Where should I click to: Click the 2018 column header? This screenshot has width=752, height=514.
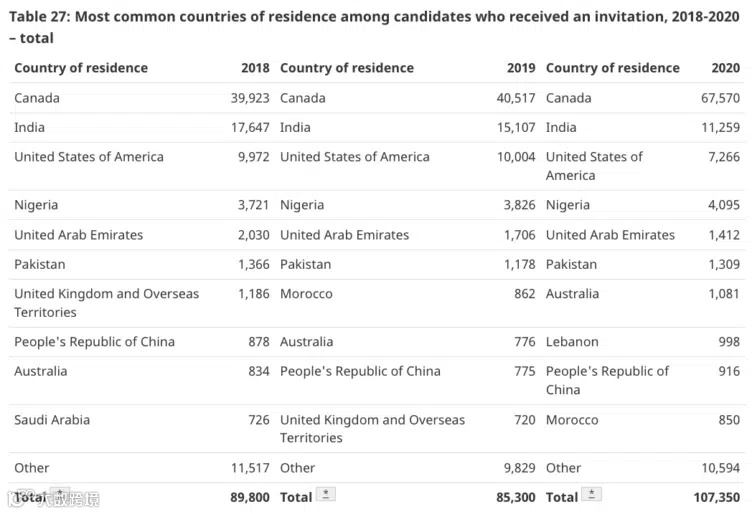click(x=255, y=68)
